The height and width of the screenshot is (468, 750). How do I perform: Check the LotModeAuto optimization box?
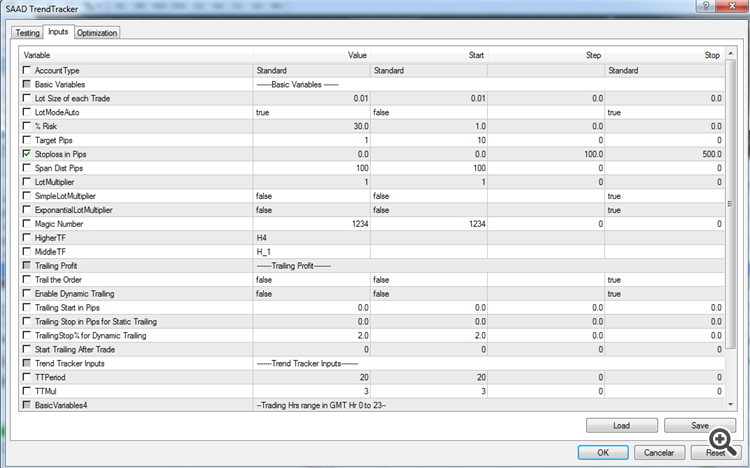click(27, 112)
